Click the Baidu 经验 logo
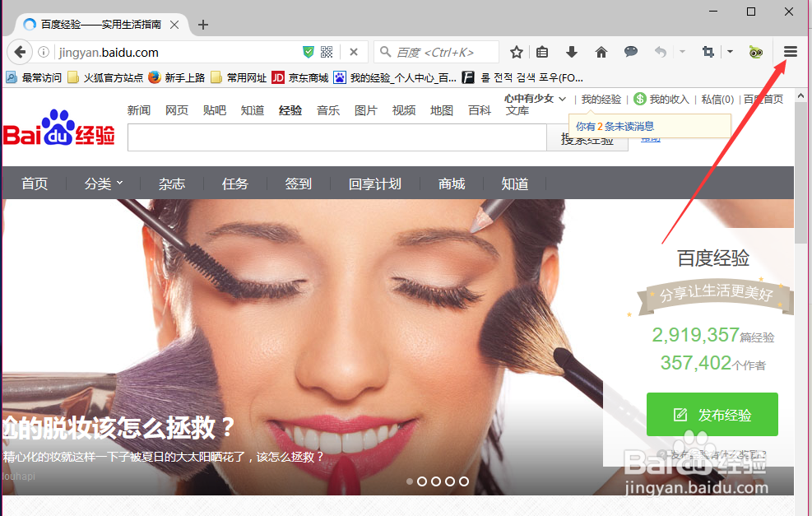 pos(58,128)
